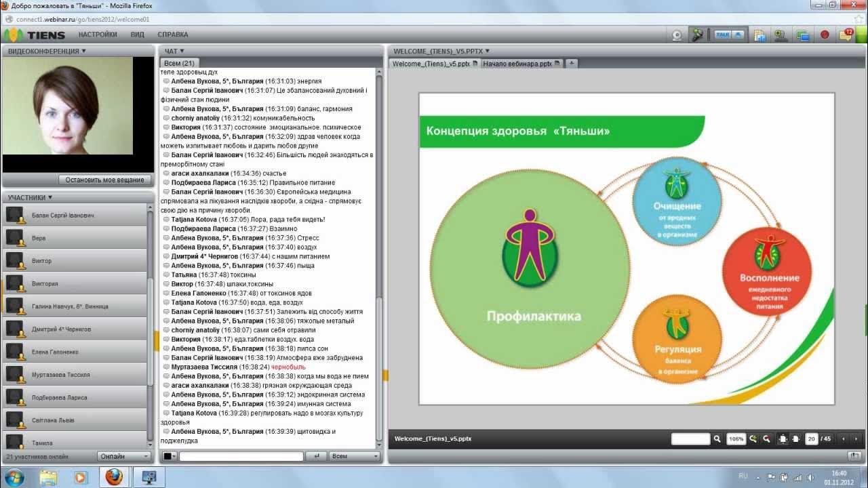
Task: Open the Онлайн status dropdown
Action: (124, 456)
